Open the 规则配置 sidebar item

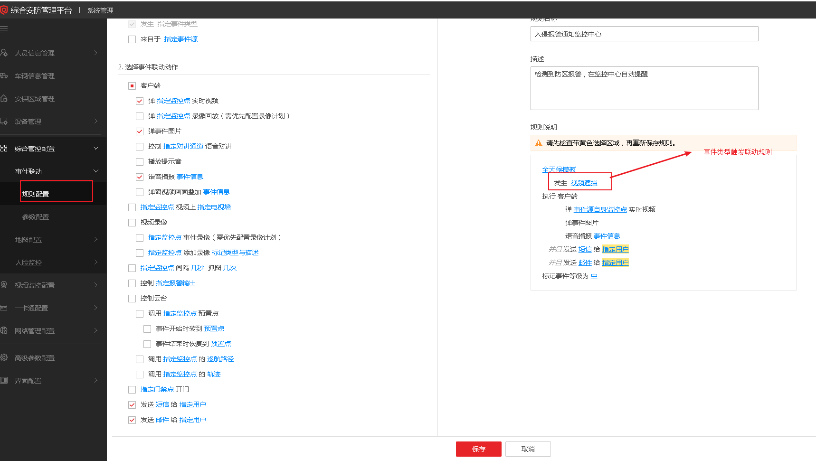[36, 193]
